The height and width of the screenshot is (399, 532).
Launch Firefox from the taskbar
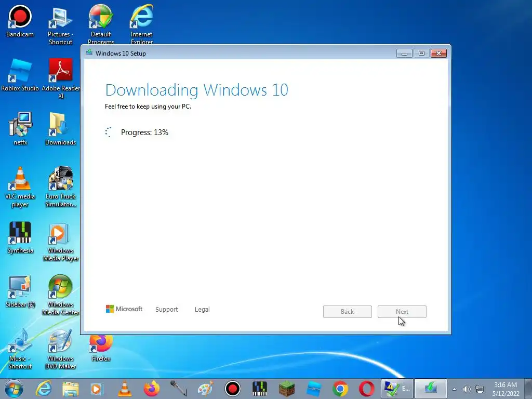[152, 389]
